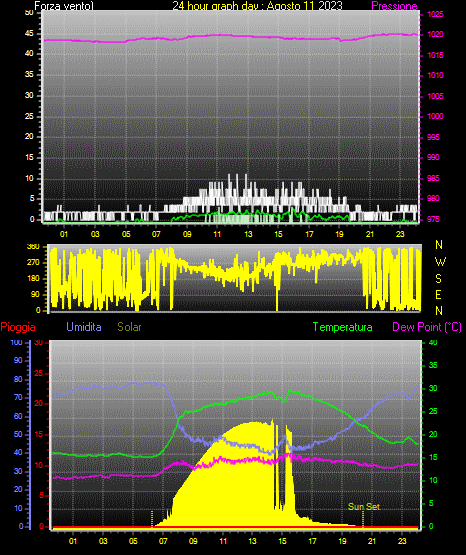Image resolution: width=466 pixels, height=555 pixels.
Task: Click the Sun Set marker label
Action: pos(364,507)
